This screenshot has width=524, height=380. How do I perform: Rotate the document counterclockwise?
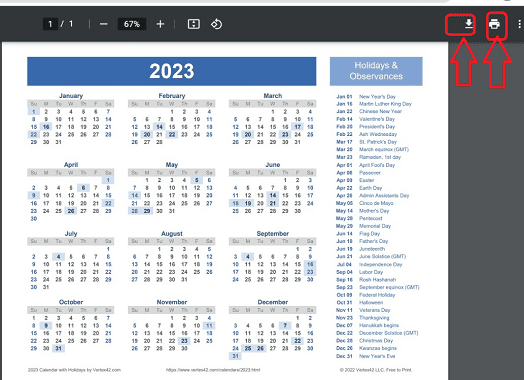point(216,24)
